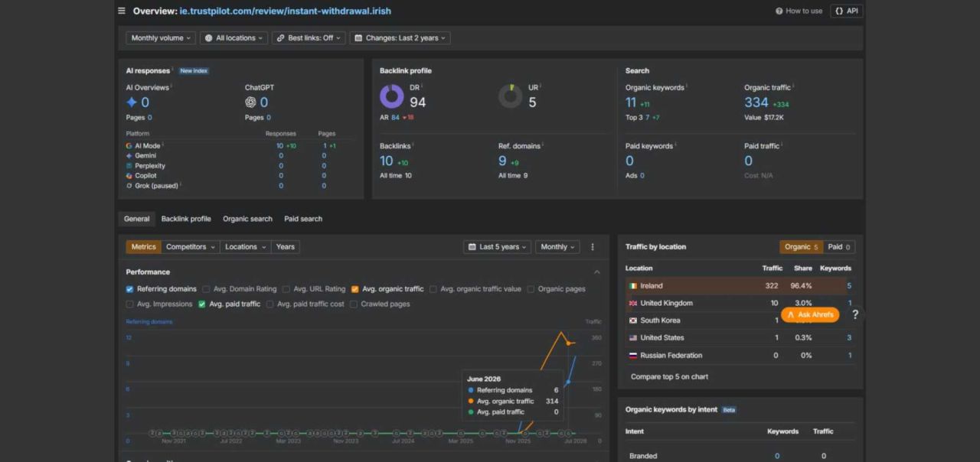The image size is (980, 462).
Task: Collapse the Performance section chevron
Action: point(597,272)
